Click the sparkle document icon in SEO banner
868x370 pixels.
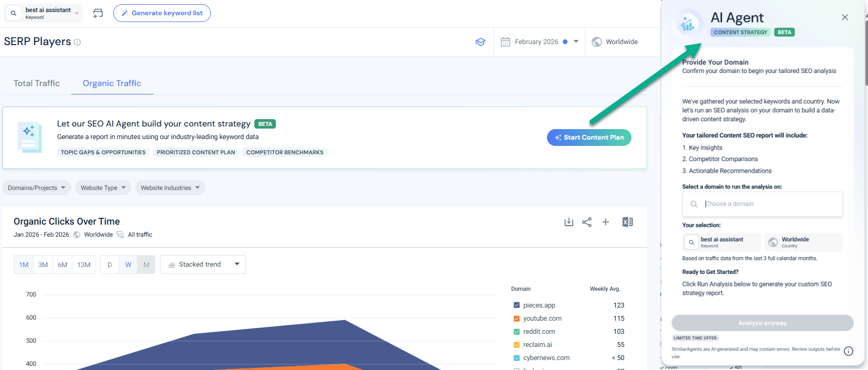point(29,138)
